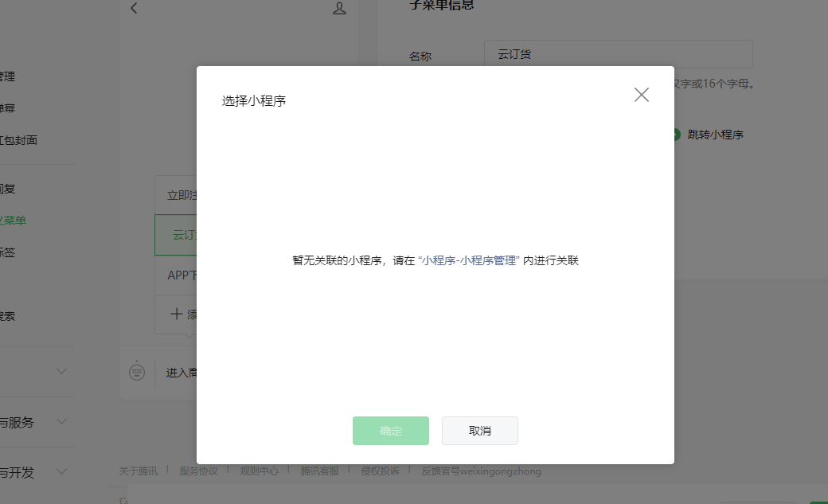
Task: Click the user profile icon in preview
Action: [x=339, y=8]
